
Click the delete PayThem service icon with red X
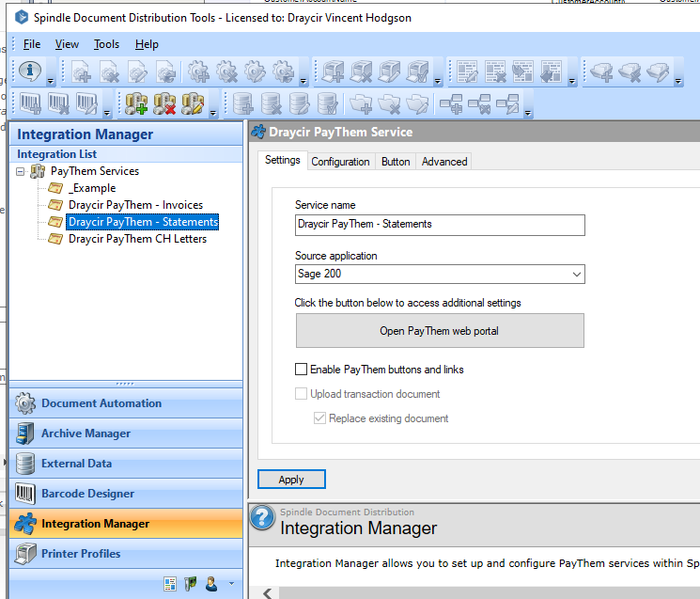164,103
